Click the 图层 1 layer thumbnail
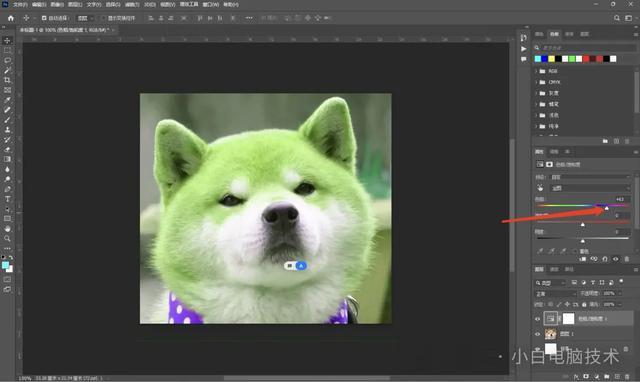 [x=551, y=334]
